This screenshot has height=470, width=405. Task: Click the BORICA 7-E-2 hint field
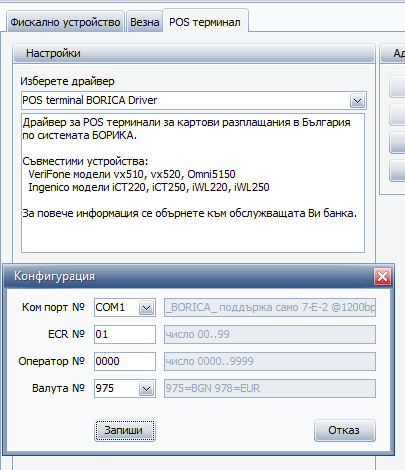click(270, 307)
